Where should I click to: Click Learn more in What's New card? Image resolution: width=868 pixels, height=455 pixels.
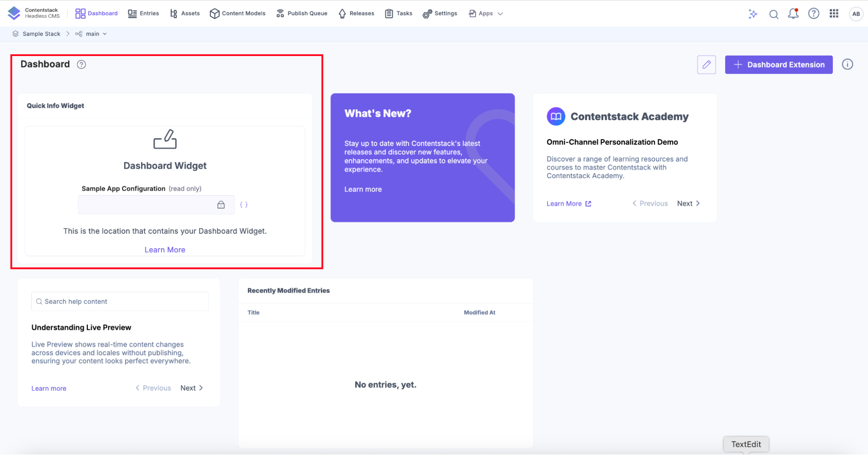(x=363, y=189)
